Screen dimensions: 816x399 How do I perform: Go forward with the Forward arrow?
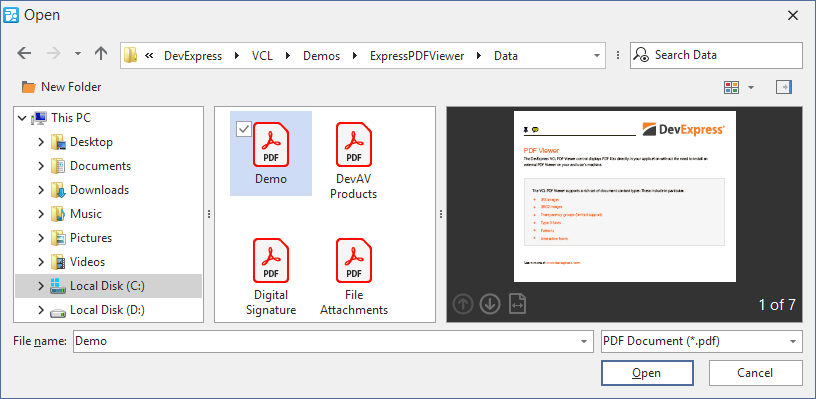(54, 53)
